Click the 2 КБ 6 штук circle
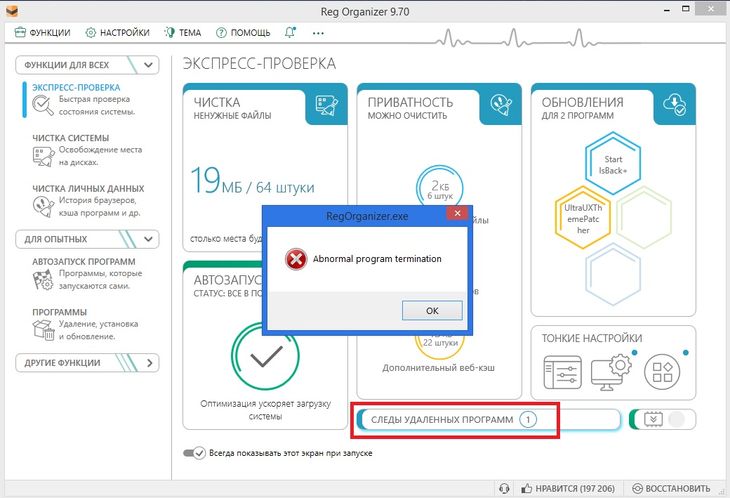The image size is (730, 498). click(x=439, y=187)
